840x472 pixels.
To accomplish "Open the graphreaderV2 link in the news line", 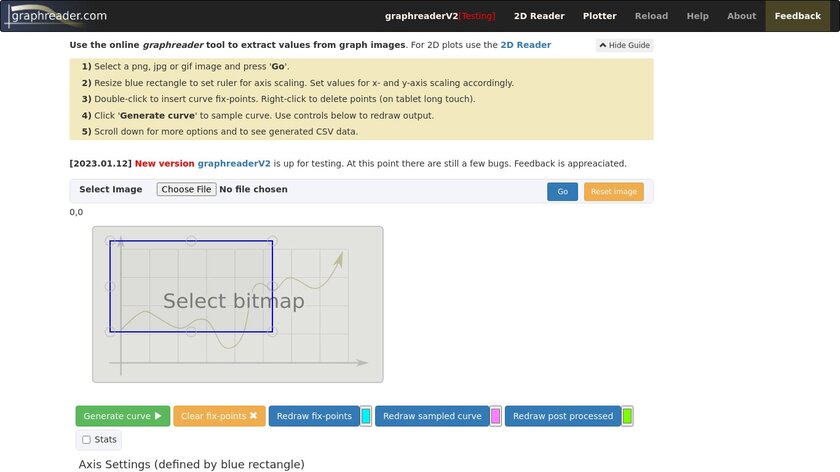I will [x=234, y=163].
